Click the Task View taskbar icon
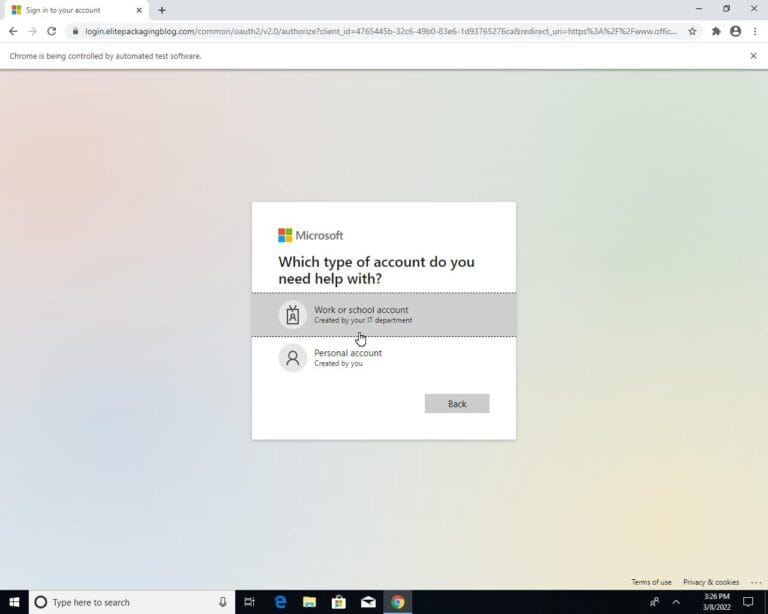The image size is (768, 614). coord(250,602)
